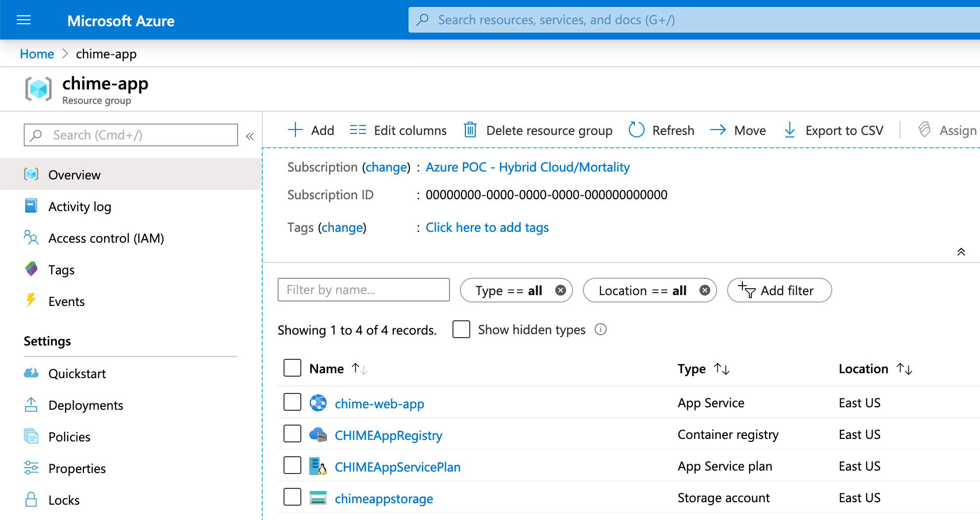Tick the select-all checkbox in Name header
This screenshot has width=980, height=520.
(292, 368)
